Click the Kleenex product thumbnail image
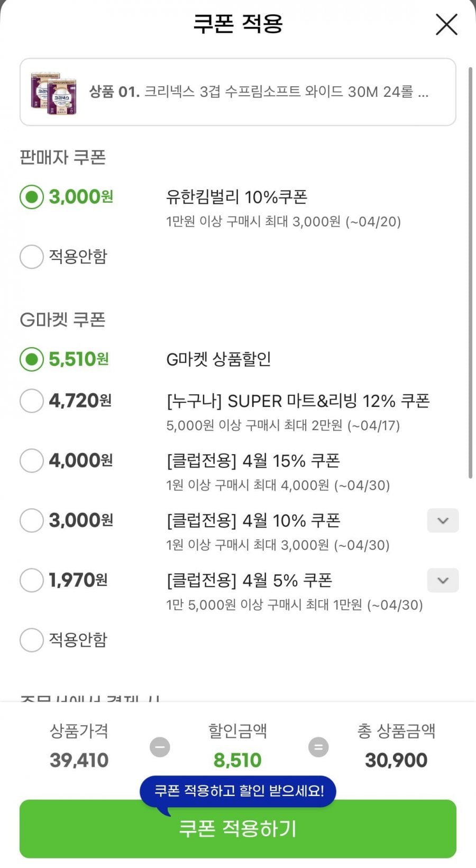 (54, 93)
